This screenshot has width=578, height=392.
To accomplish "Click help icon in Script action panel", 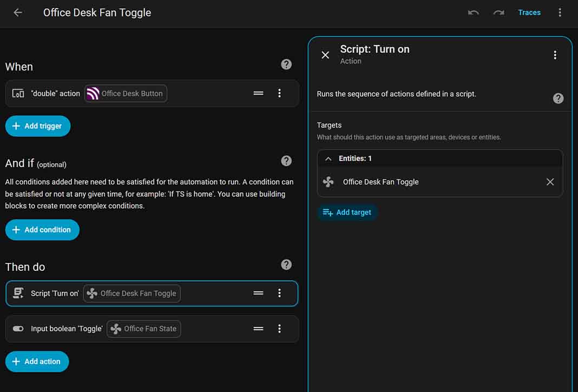I will pyautogui.click(x=558, y=98).
